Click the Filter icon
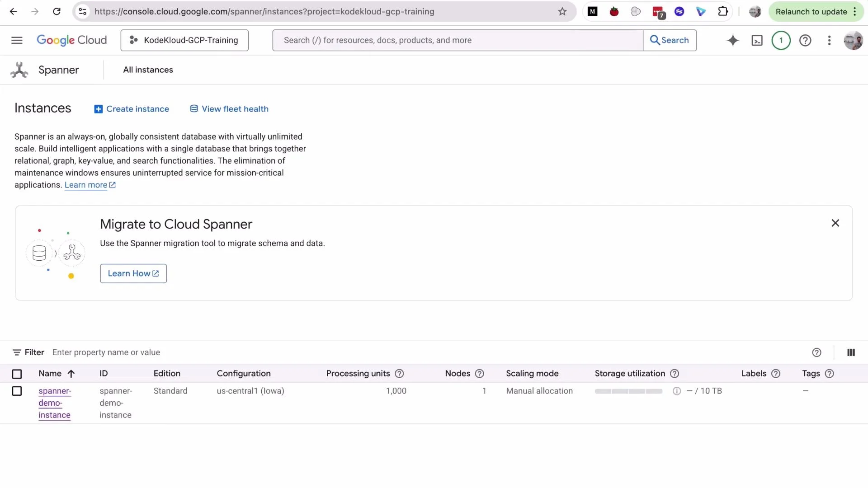 [17, 352]
